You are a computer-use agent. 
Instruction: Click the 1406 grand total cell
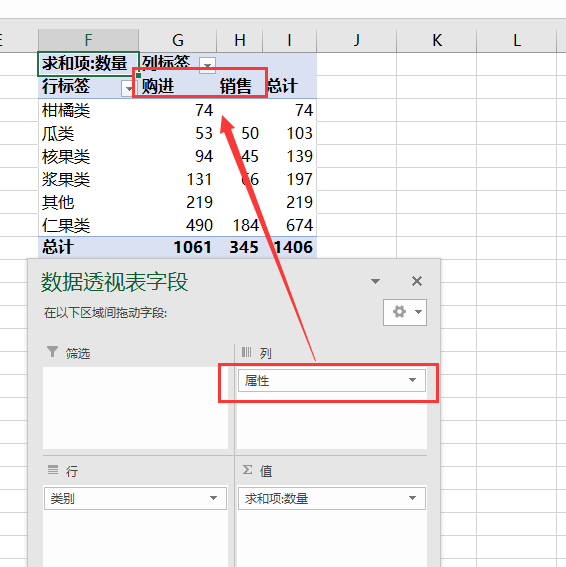(x=289, y=247)
